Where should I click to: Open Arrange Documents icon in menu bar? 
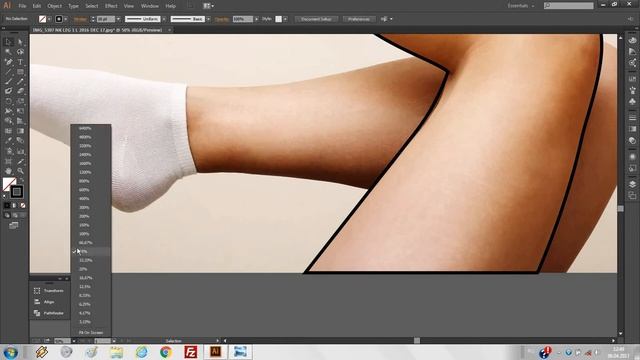tap(208, 6)
